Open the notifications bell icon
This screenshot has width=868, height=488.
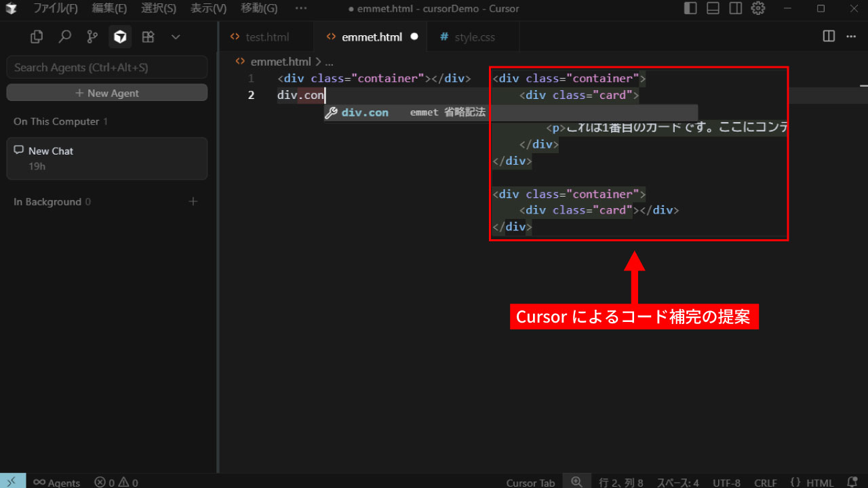(x=852, y=482)
